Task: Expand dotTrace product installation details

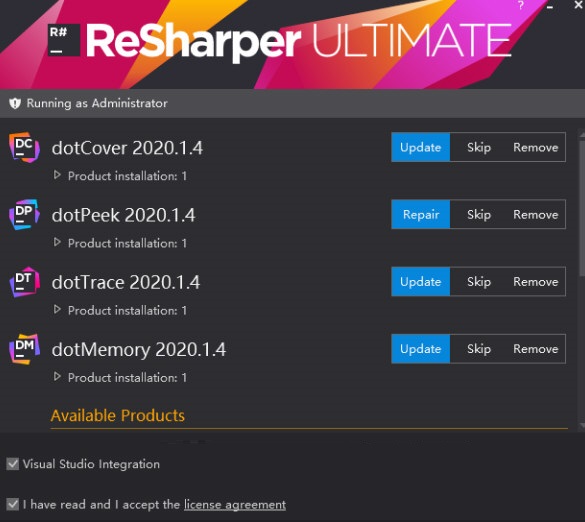Action: click(57, 309)
